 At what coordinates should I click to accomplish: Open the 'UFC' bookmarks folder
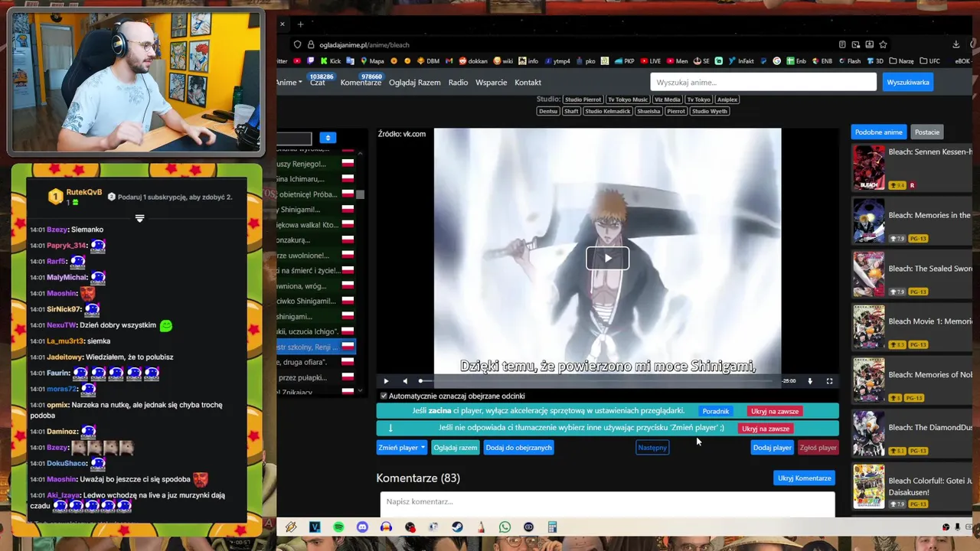point(929,61)
